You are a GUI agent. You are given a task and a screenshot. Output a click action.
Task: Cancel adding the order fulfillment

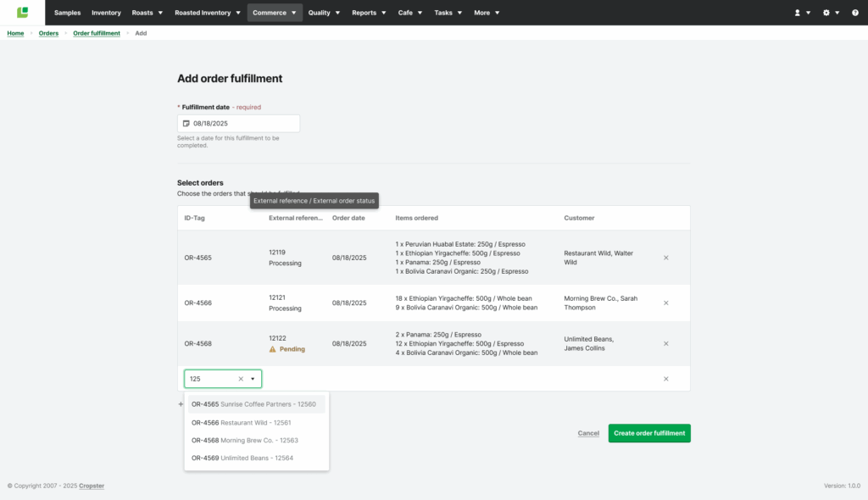pos(588,433)
